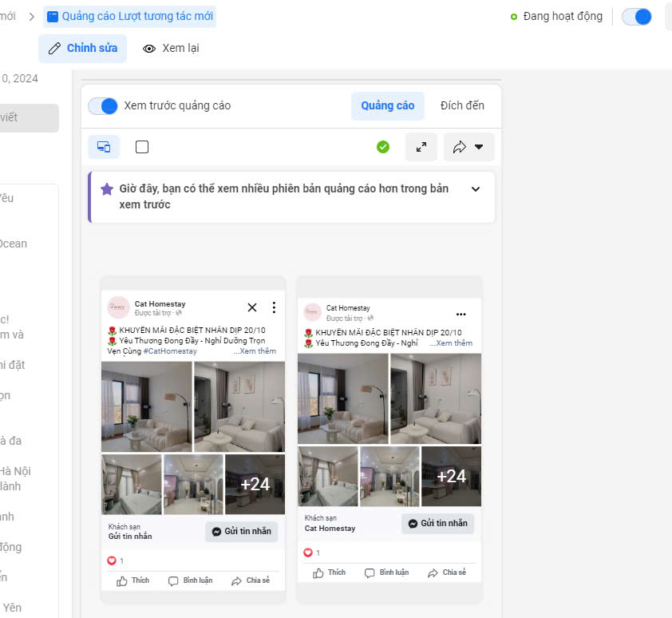Click the green checkmark status icon

383,147
